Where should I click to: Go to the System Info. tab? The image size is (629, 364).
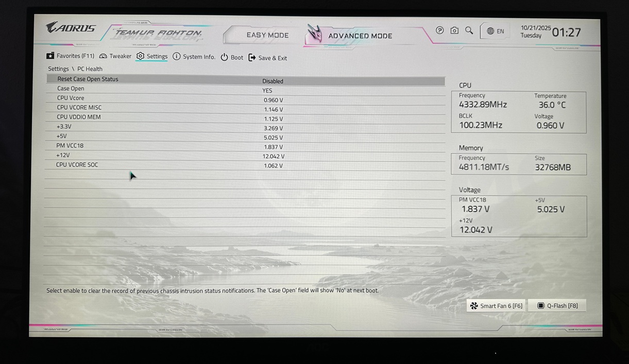194,57
